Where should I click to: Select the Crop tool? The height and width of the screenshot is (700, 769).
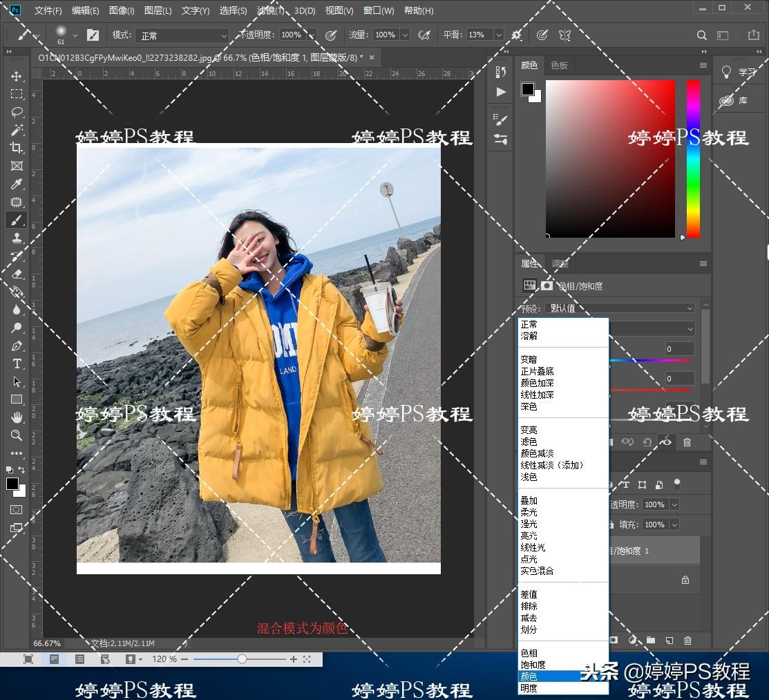[16, 148]
